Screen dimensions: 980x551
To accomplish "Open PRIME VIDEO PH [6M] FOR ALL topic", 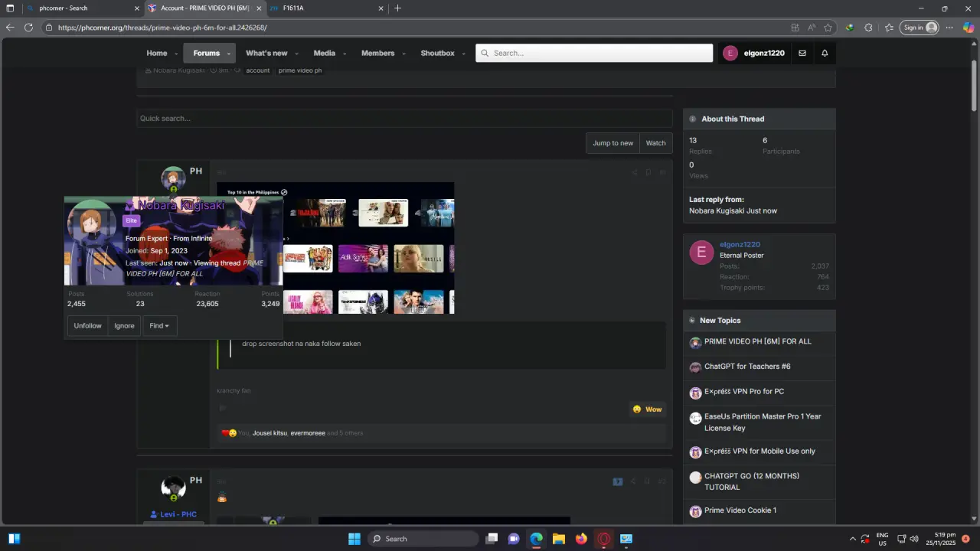I will click(757, 341).
